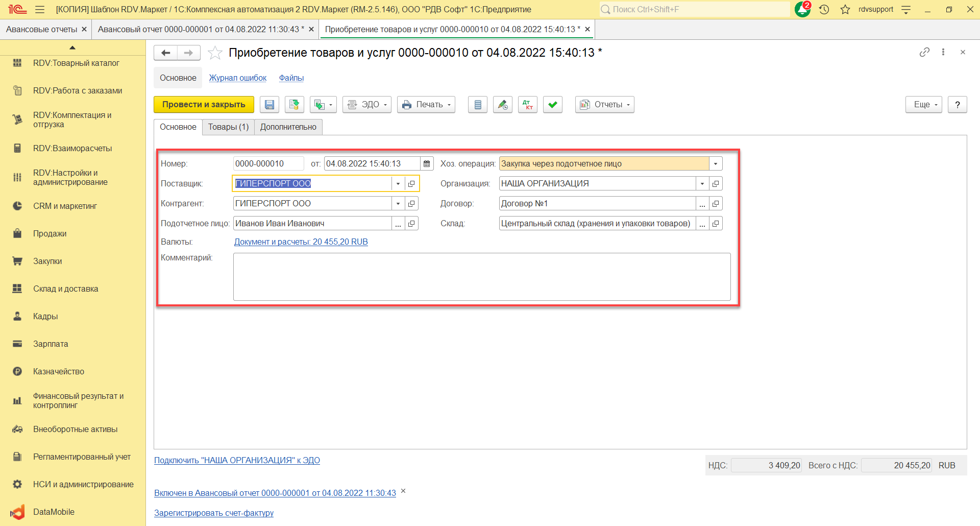This screenshot has height=526, width=980.
Task: Add document to favorites with star icon
Action: click(215, 53)
